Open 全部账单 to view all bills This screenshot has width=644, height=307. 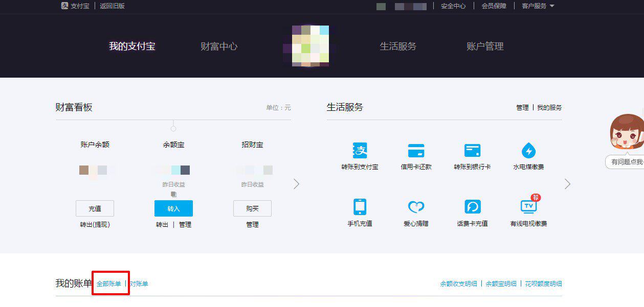tap(110, 283)
